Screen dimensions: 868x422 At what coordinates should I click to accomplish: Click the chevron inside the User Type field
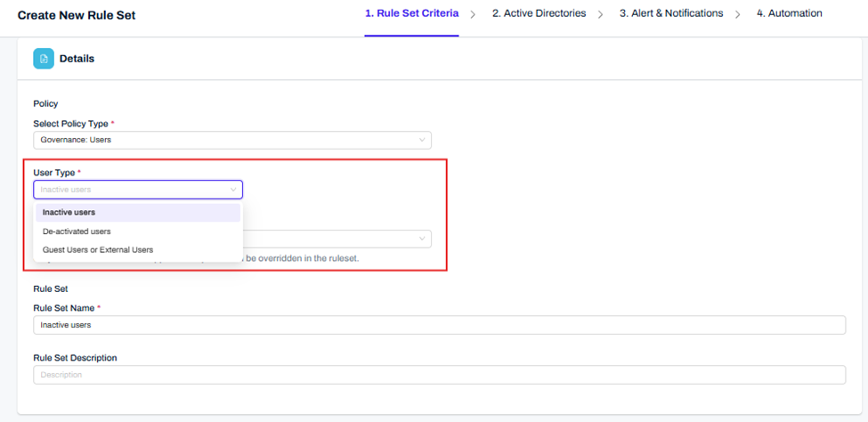click(x=233, y=190)
